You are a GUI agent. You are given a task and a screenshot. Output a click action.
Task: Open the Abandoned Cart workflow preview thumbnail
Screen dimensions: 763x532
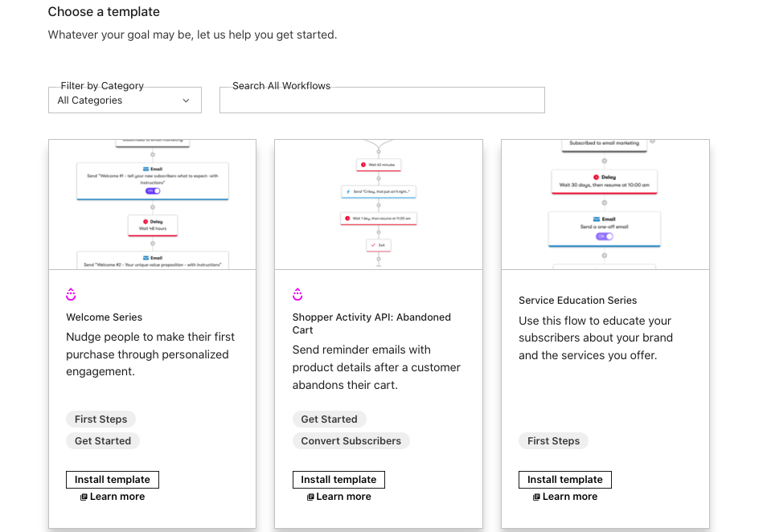pos(379,205)
